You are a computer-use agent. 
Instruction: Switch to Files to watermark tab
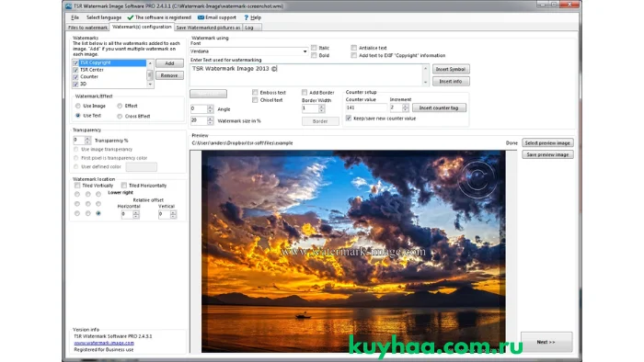pyautogui.click(x=87, y=28)
